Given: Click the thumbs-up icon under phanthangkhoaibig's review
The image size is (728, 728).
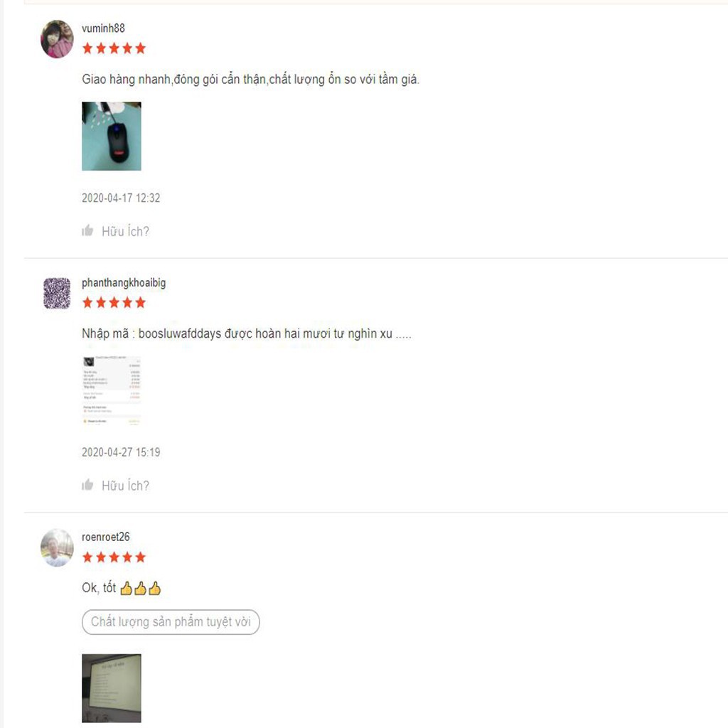Looking at the screenshot, I should coord(87,485).
